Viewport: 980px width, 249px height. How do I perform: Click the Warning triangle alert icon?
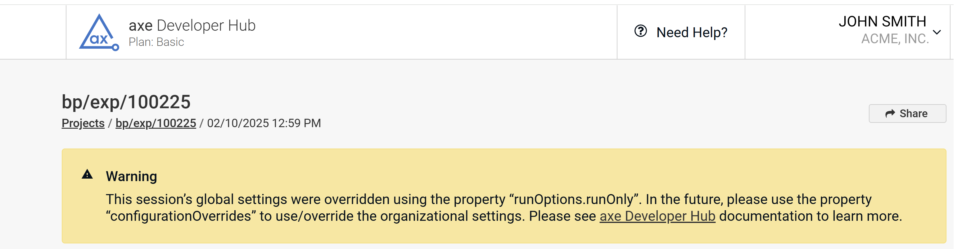pyautogui.click(x=87, y=175)
